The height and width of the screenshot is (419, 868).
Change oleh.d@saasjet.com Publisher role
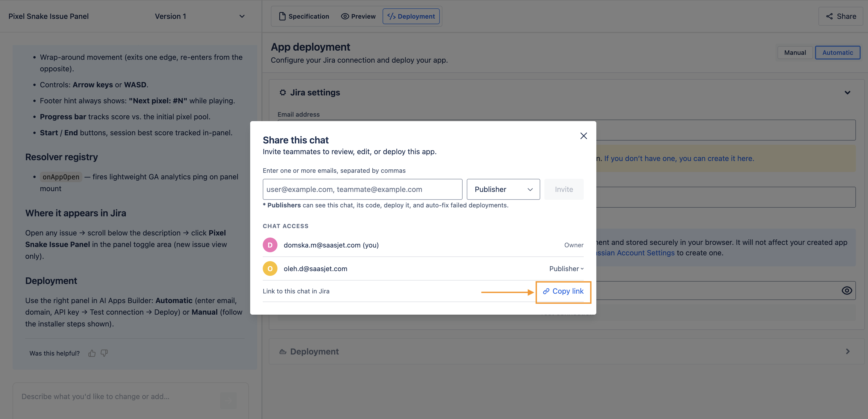click(x=566, y=268)
